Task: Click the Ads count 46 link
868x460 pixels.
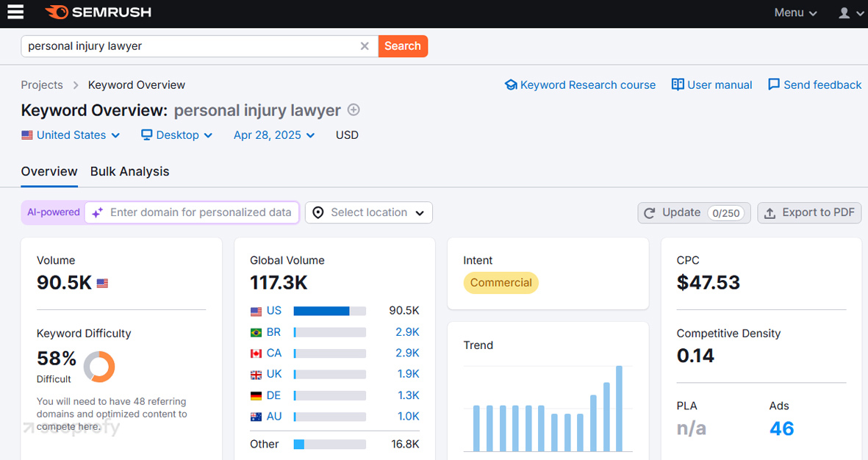Action: point(782,428)
